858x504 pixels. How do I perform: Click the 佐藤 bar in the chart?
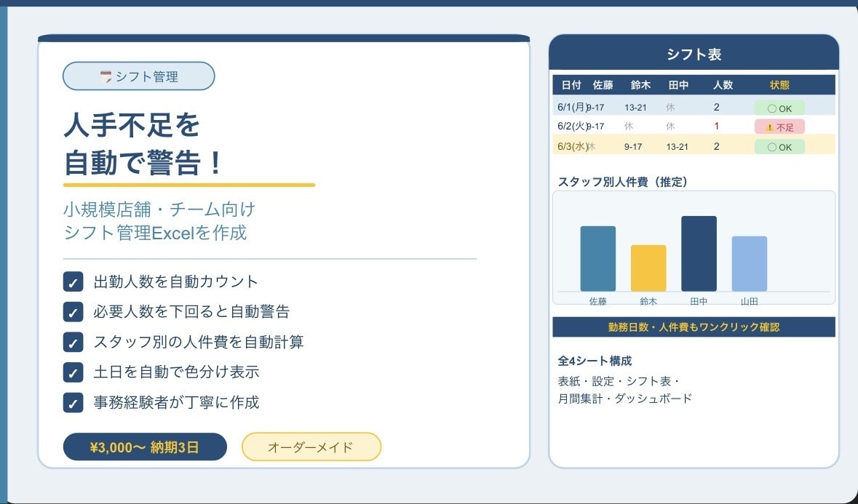point(598,259)
